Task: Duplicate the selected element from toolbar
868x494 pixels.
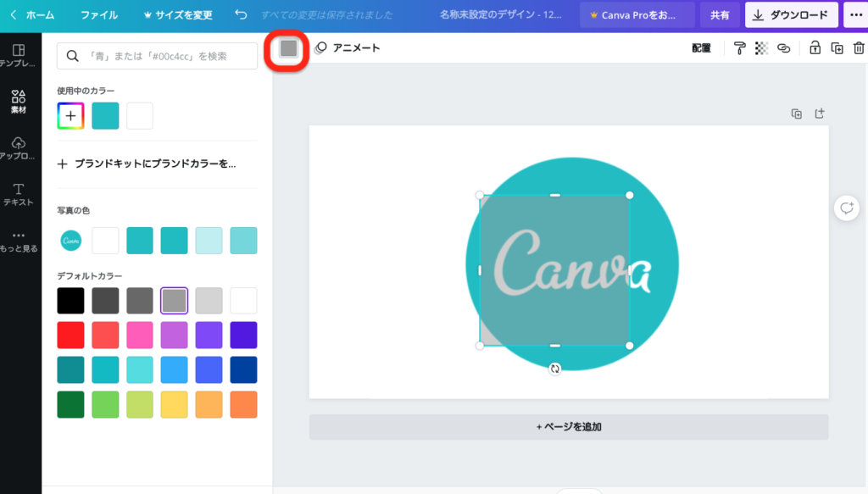Action: [837, 48]
